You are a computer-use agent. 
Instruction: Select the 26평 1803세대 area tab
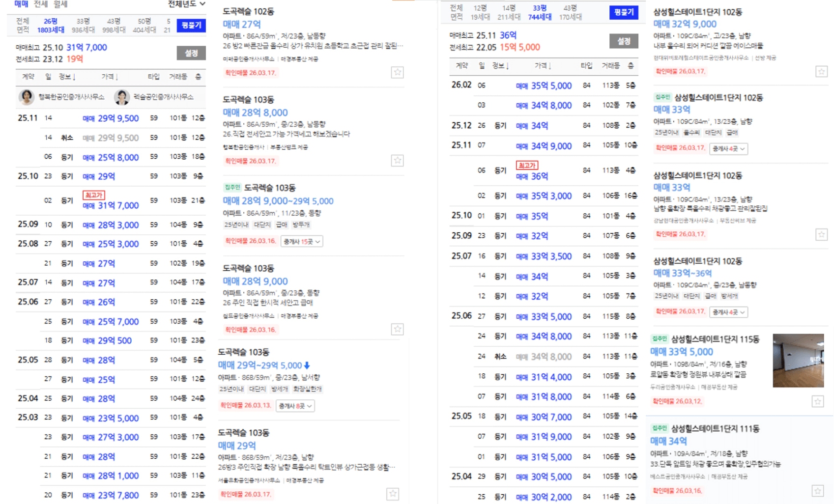coord(51,26)
